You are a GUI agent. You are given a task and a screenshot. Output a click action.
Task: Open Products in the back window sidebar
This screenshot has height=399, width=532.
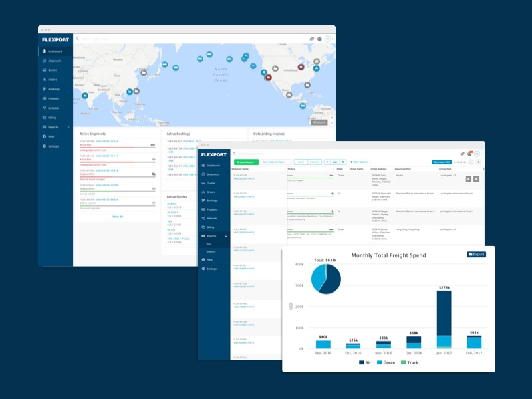55,98
